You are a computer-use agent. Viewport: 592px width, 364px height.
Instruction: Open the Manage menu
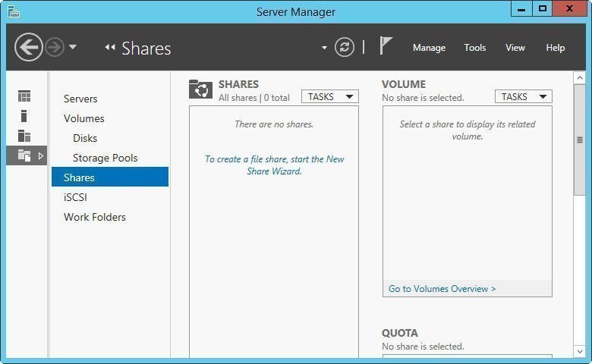tap(429, 48)
